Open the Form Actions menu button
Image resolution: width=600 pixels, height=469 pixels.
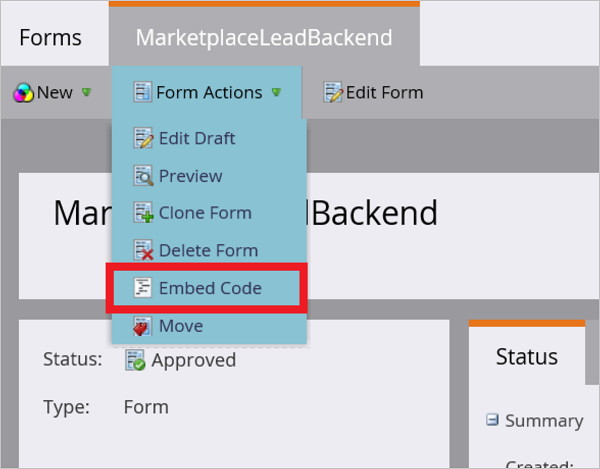coord(207,93)
